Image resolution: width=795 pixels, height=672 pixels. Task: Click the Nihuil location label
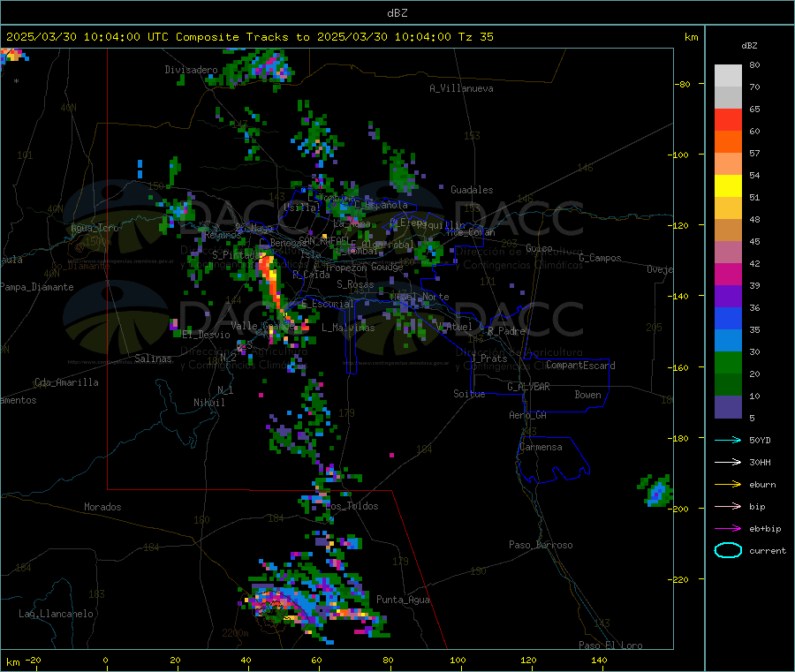208,403
